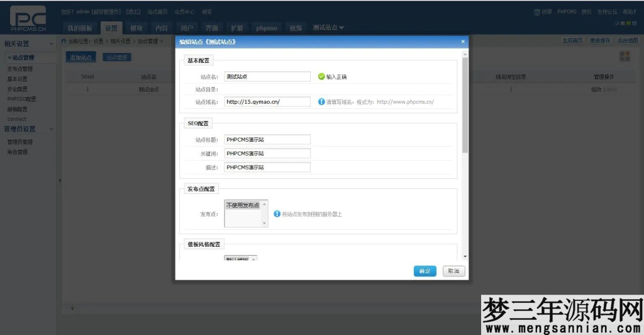Viewport: 644px width, 335px height.
Task: Switch to the 内容 top tab
Action: coord(162,28)
